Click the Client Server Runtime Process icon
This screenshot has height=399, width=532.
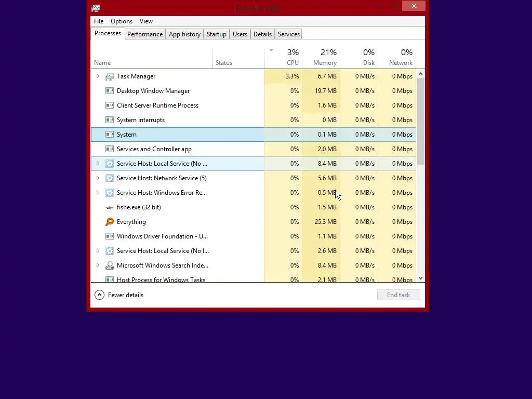[x=109, y=105]
